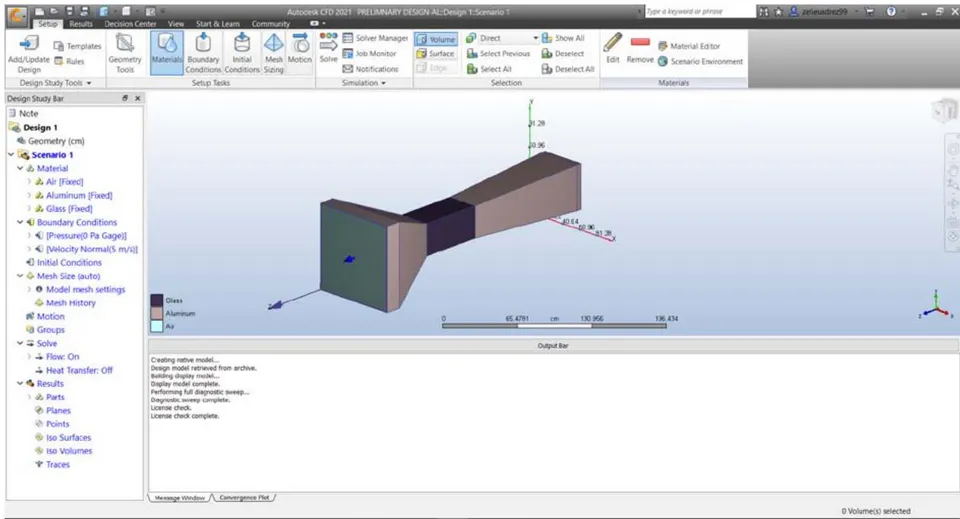The image size is (960, 519).
Task: Close the Design Study Bar panel
Action: point(138,98)
